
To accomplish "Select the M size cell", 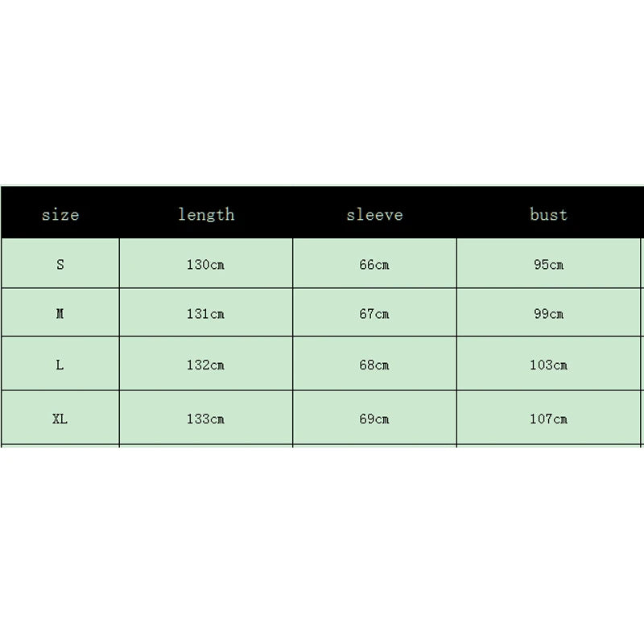I will click(60, 314).
